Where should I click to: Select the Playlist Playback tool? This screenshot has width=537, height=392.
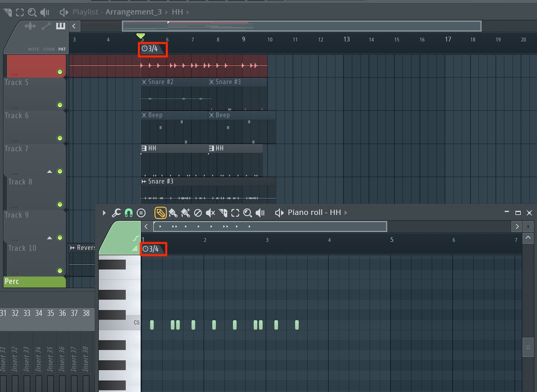tap(45, 12)
